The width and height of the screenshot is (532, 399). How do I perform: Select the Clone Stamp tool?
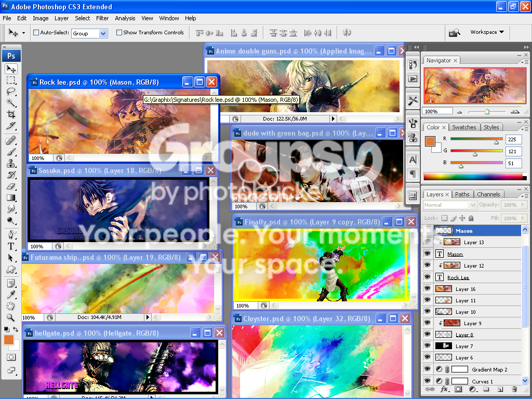click(11, 163)
